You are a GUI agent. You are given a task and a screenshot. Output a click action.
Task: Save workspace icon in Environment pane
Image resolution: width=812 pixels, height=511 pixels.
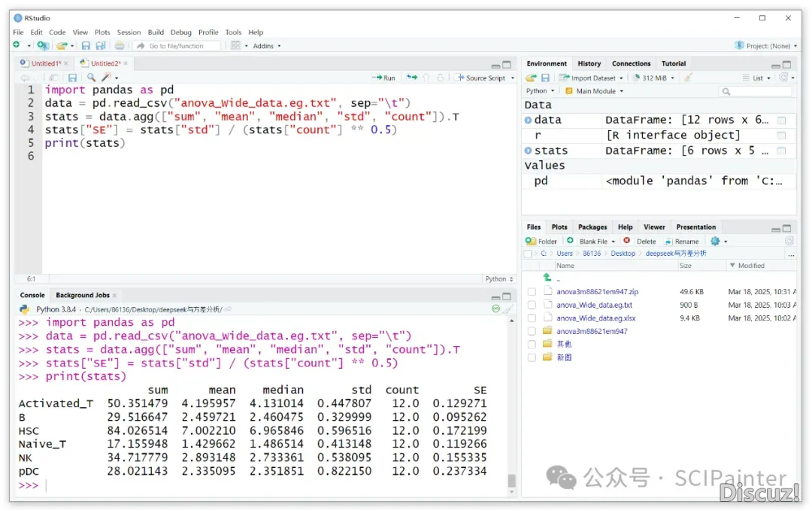(545, 78)
